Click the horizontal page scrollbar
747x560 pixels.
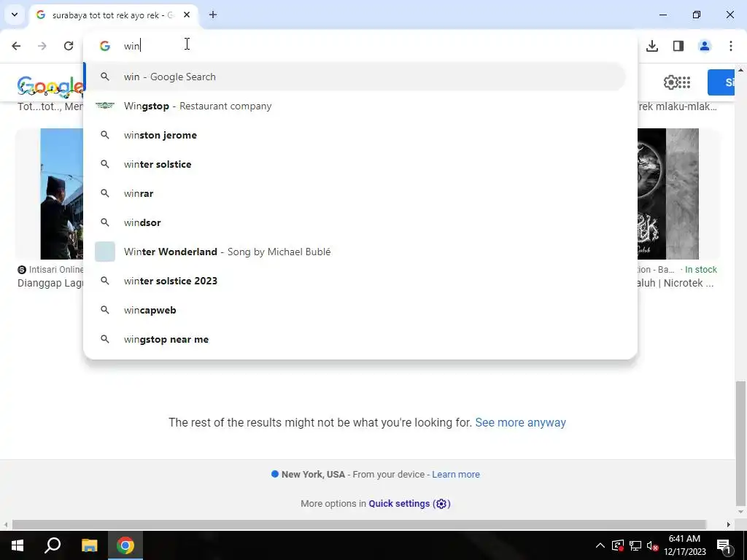359,524
